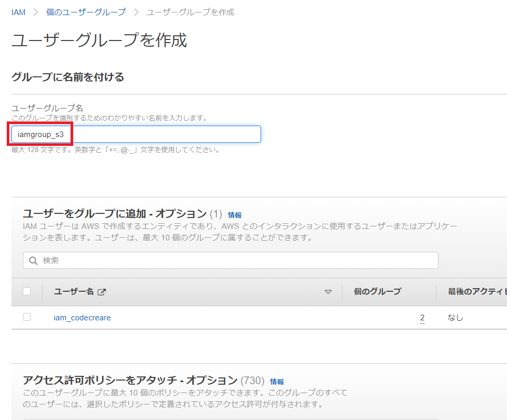Click chevron before ユーザーグループを作成 breadcrumb
The image size is (507, 420).
tap(136, 12)
